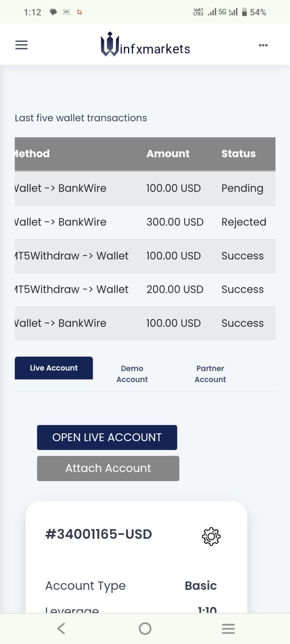Tap the Winfxmarkets logo

(x=145, y=45)
